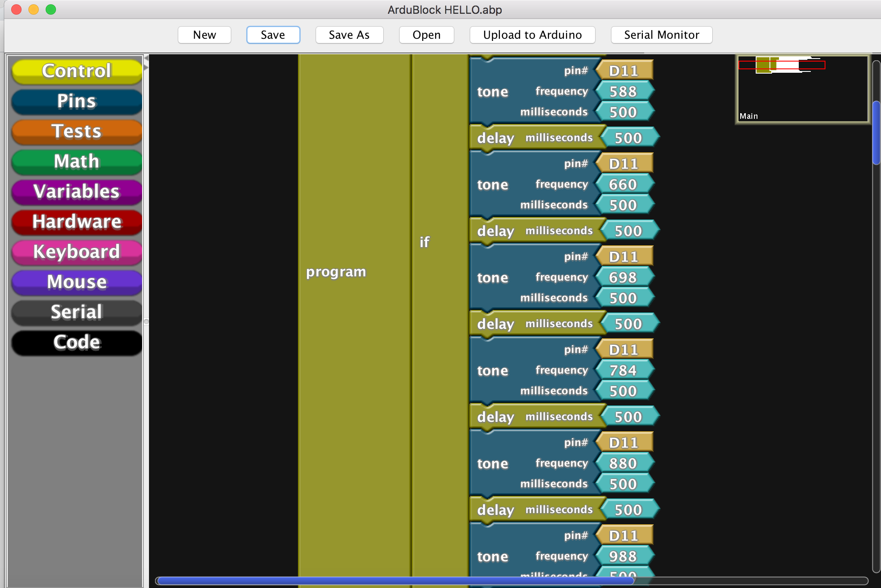Edit the 588 frequency value
Screen dimensions: 881x588
point(624,91)
